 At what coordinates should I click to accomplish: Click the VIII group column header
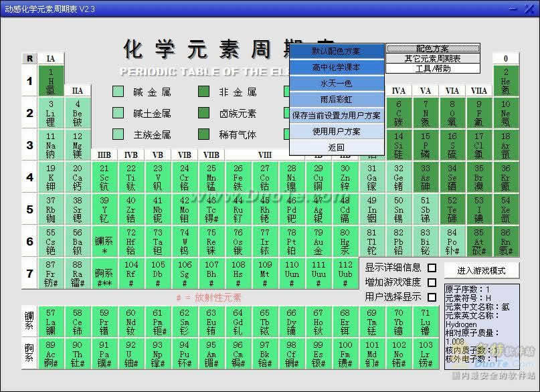265,155
